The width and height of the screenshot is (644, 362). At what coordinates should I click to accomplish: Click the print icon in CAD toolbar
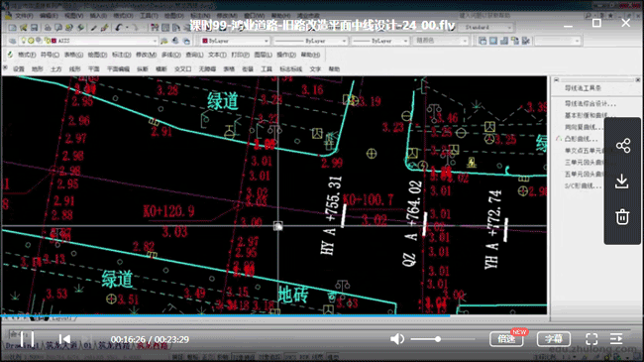tap(48, 28)
